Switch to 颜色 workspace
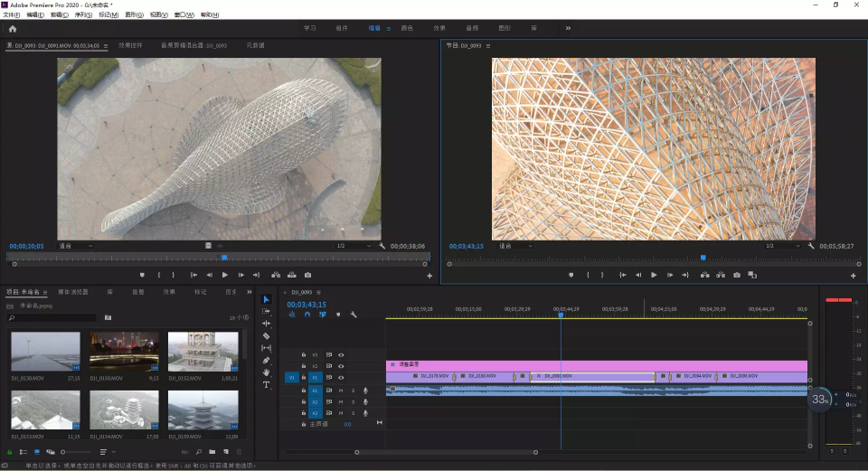 (407, 28)
